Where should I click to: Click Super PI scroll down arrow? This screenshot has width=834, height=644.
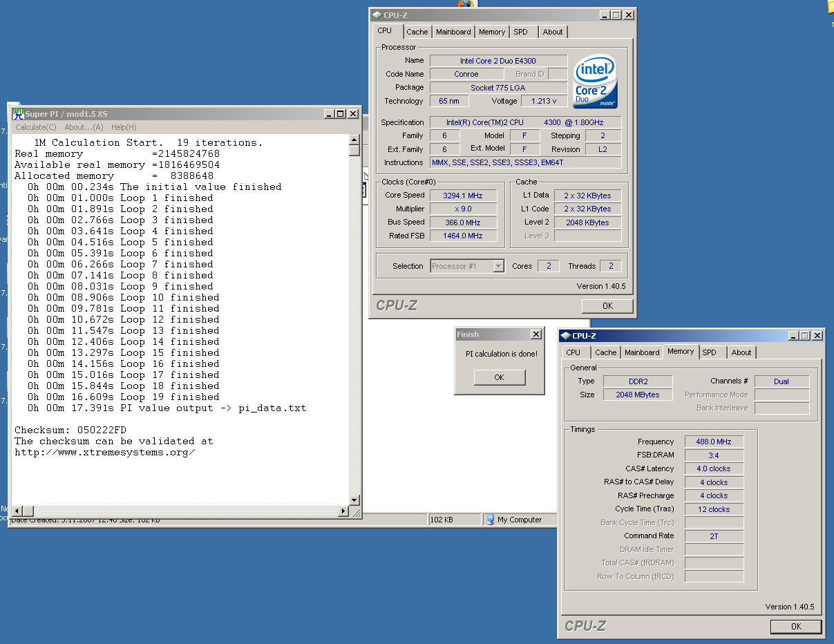(354, 500)
